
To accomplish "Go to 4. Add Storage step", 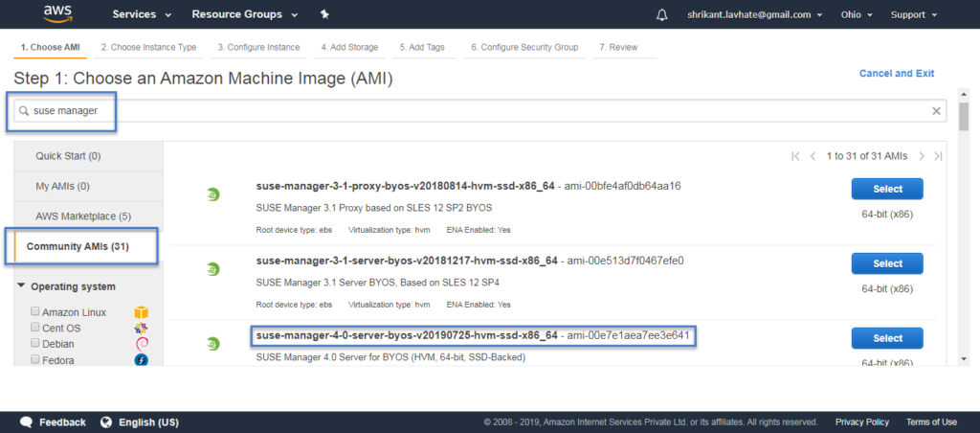I will [349, 48].
